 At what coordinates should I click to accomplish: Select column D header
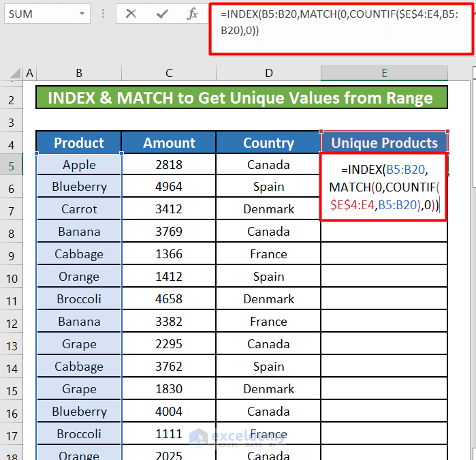click(268, 74)
